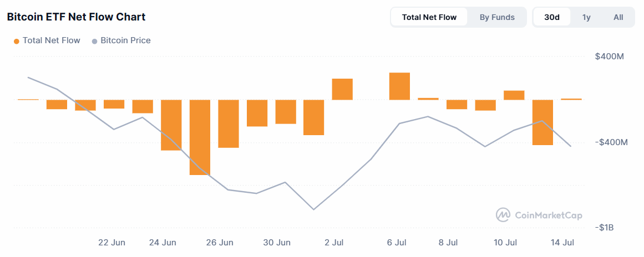This screenshot has height=257, width=644.
Task: Click the 10 Jul positive bar
Action: pos(514,95)
